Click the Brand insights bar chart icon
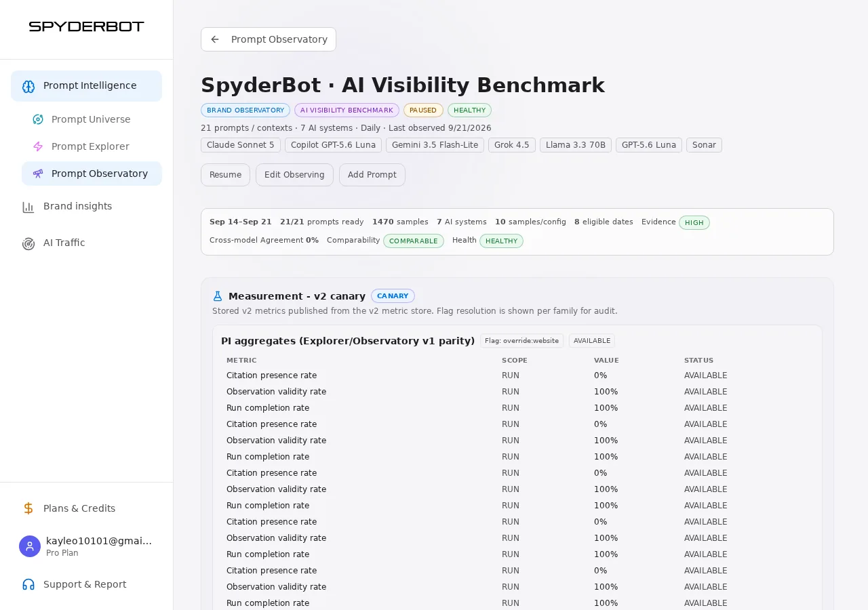The image size is (868, 610). tap(28, 207)
